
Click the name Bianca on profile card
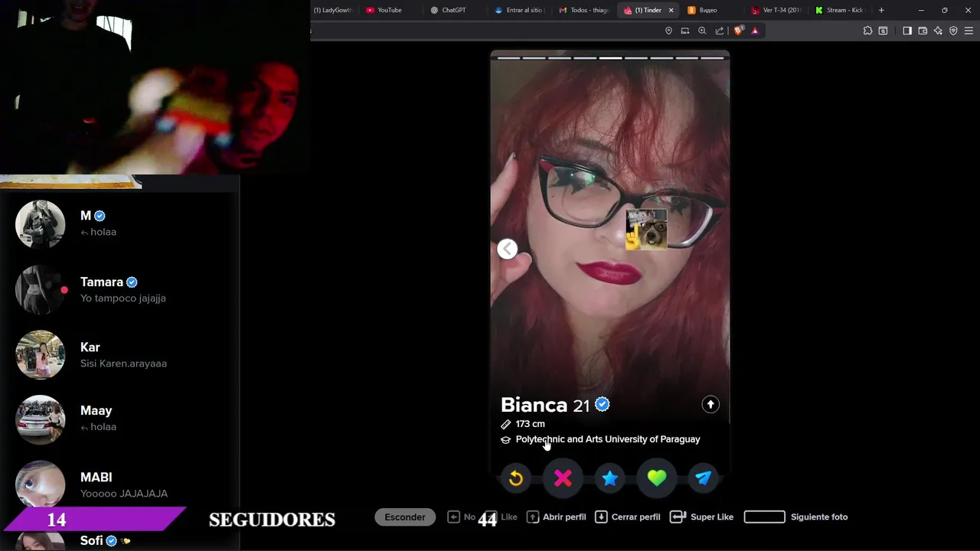534,405
